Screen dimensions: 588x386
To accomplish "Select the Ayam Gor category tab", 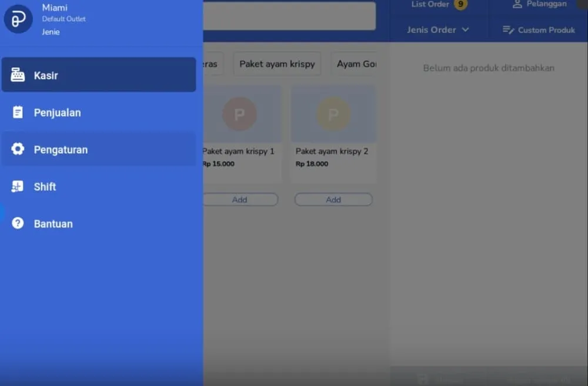I will click(355, 64).
